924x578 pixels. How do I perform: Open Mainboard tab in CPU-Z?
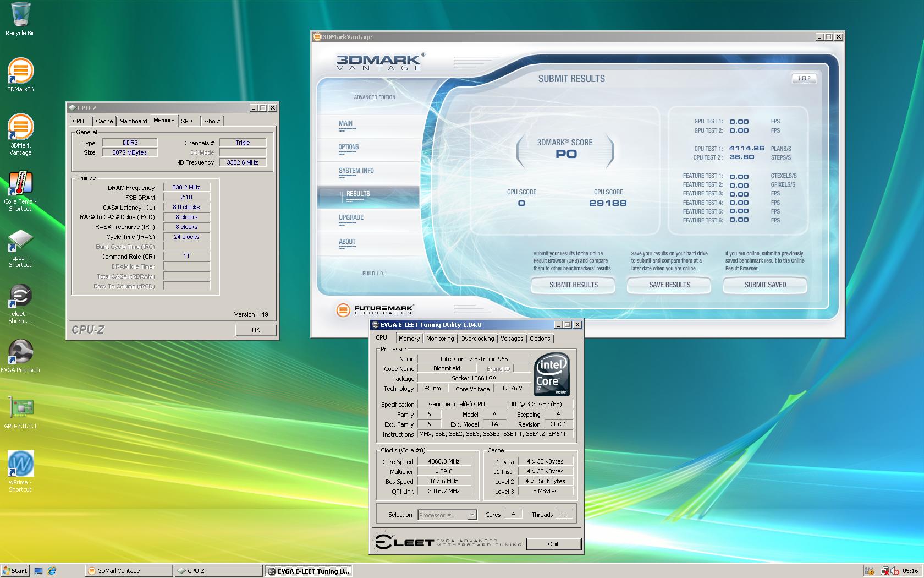pos(133,121)
